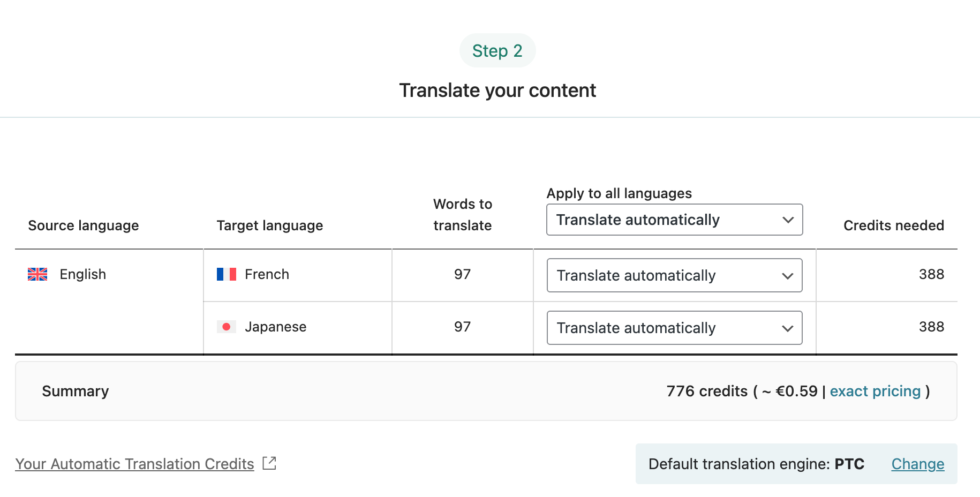This screenshot has width=980, height=497.
Task: Click the UK flag icon beside English
Action: pos(37,274)
